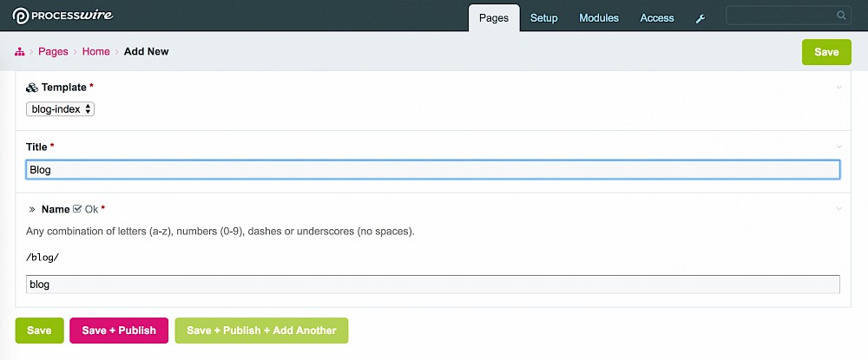The height and width of the screenshot is (360, 868).
Task: Click Save + Publish + Add Another
Action: point(261,331)
